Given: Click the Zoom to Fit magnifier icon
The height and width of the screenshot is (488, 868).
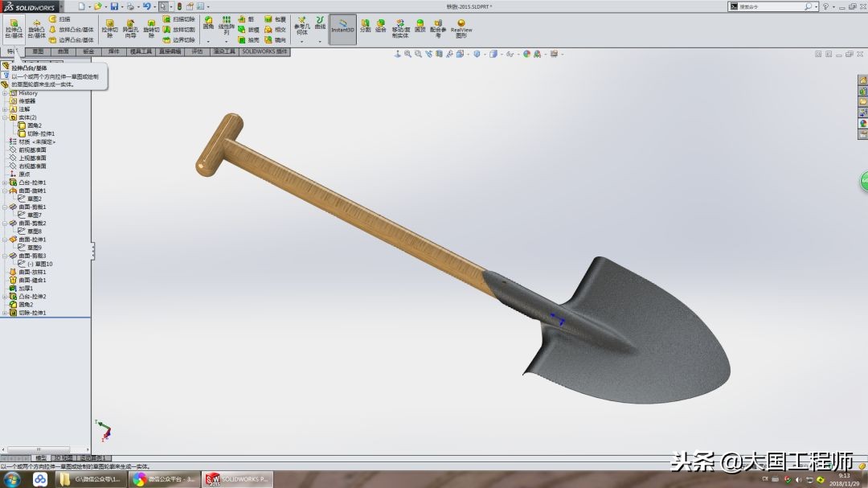Looking at the screenshot, I should pyautogui.click(x=407, y=54).
